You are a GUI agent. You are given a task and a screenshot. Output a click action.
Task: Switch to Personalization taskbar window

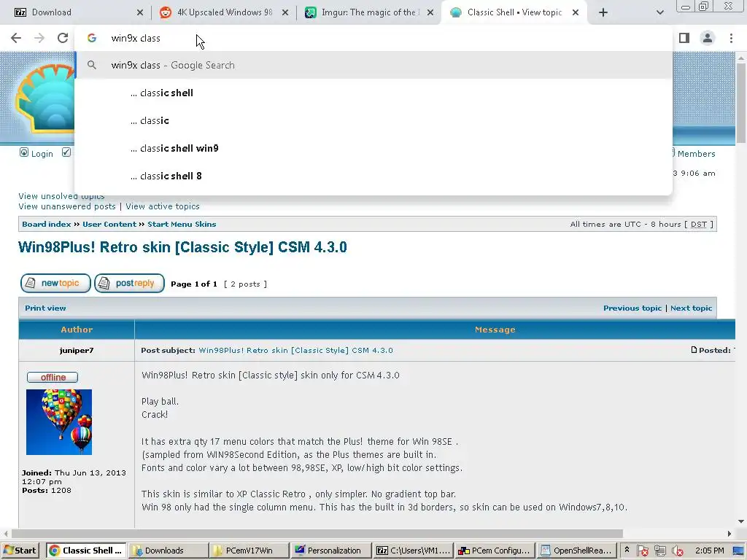point(330,551)
